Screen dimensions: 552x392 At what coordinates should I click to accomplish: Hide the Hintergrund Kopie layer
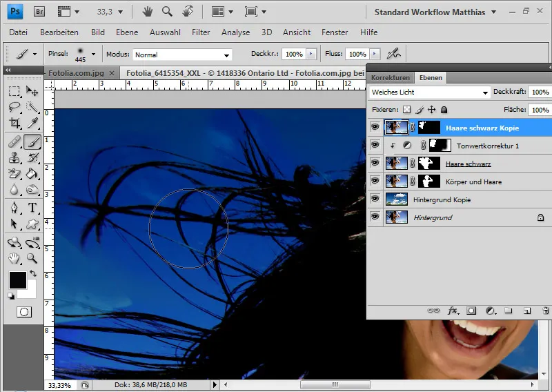click(x=375, y=199)
